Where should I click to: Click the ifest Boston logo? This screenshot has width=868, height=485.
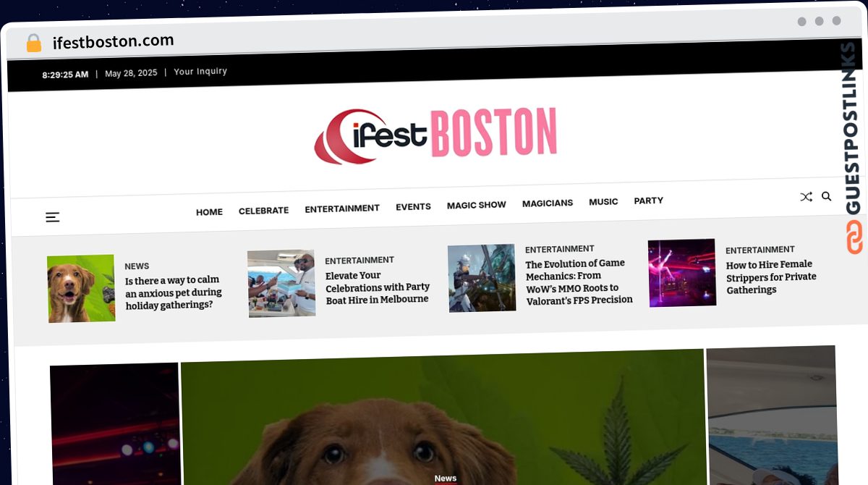[435, 135]
